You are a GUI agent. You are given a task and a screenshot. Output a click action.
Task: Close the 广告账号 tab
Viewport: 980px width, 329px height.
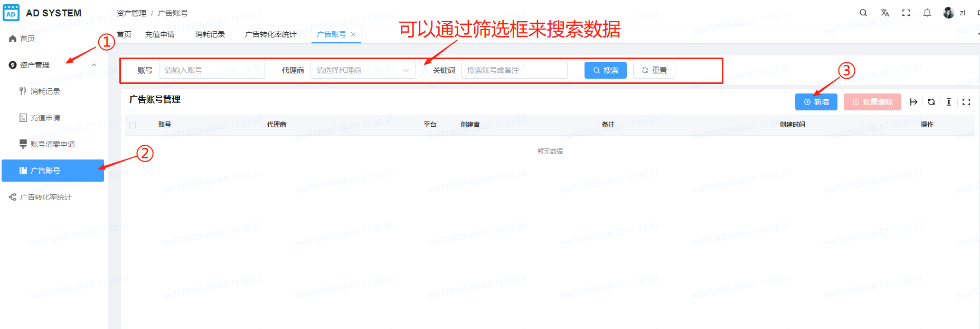353,34
